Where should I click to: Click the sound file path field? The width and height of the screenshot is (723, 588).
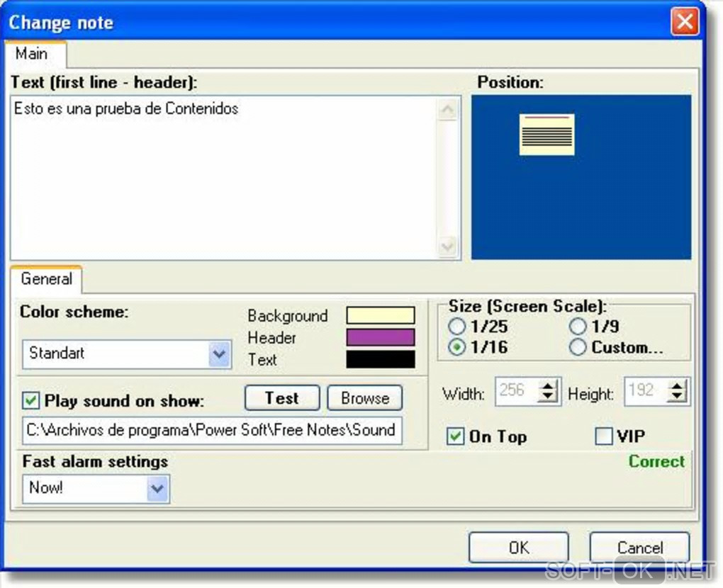click(x=212, y=431)
